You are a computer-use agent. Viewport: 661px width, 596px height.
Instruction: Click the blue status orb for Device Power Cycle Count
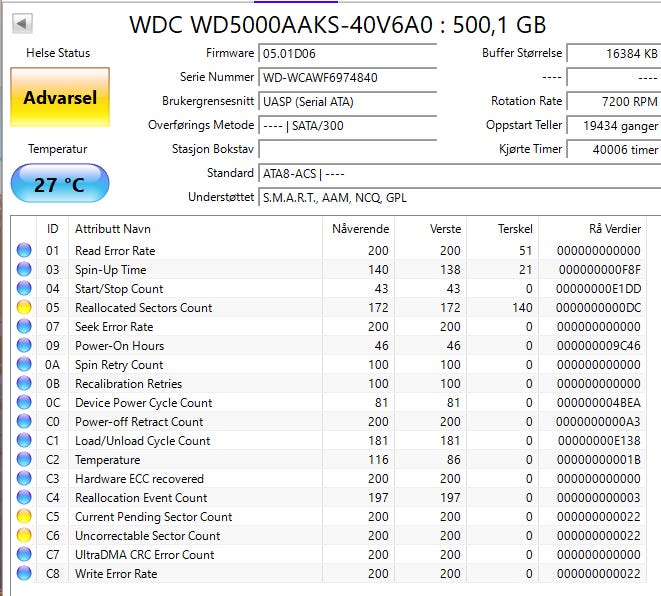click(x=24, y=402)
